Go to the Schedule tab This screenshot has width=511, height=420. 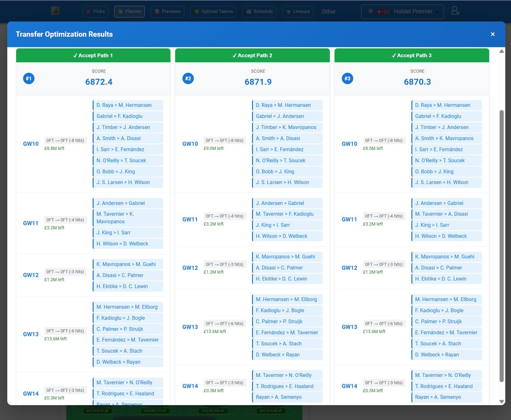pos(259,12)
